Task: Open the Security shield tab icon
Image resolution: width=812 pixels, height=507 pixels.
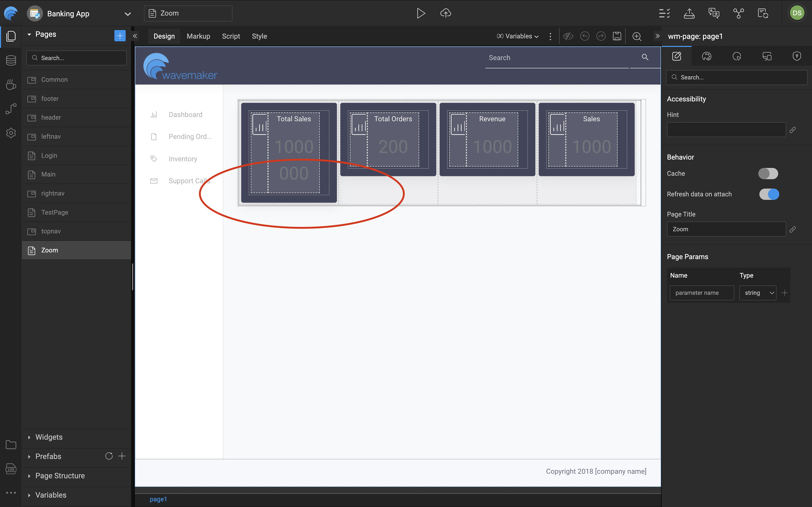Action: pos(797,56)
